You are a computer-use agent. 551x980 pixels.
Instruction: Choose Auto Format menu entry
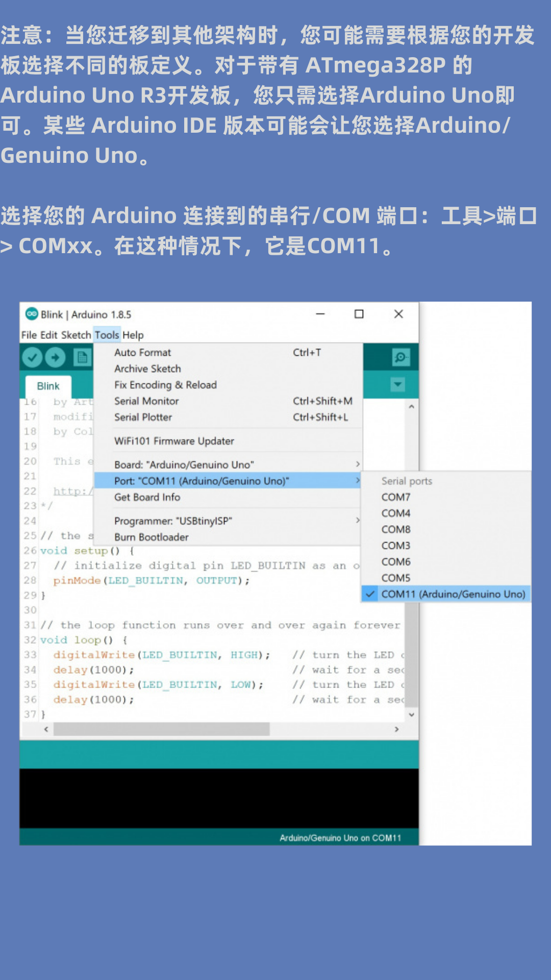pos(229,352)
